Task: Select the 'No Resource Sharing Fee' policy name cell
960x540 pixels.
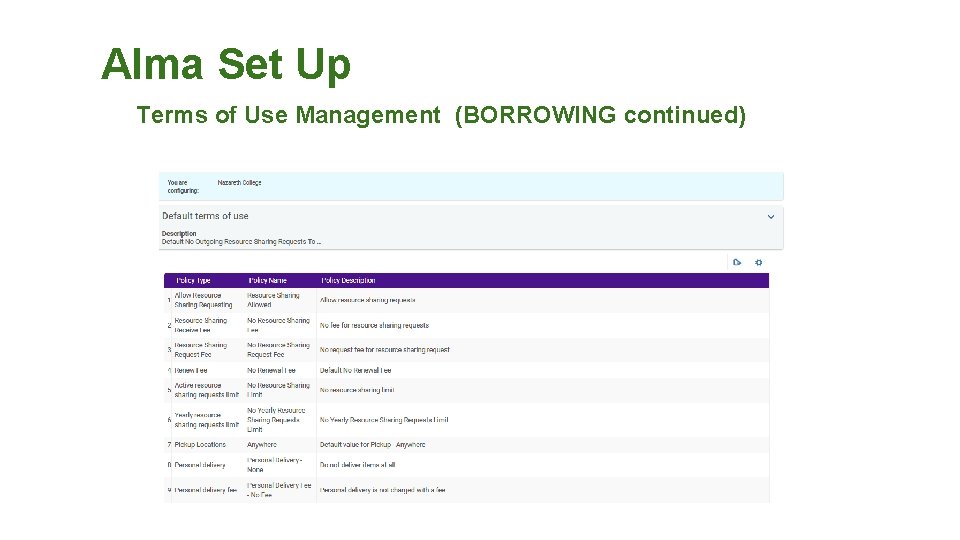Action: 278,325
